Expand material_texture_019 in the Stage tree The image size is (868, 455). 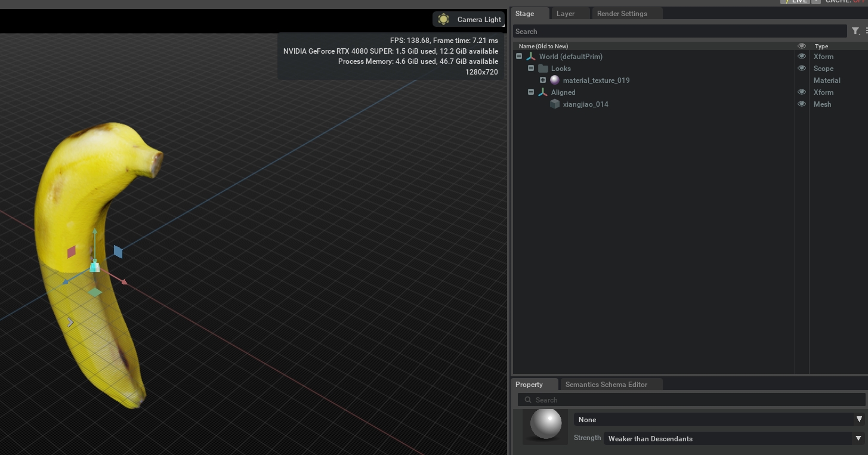543,80
